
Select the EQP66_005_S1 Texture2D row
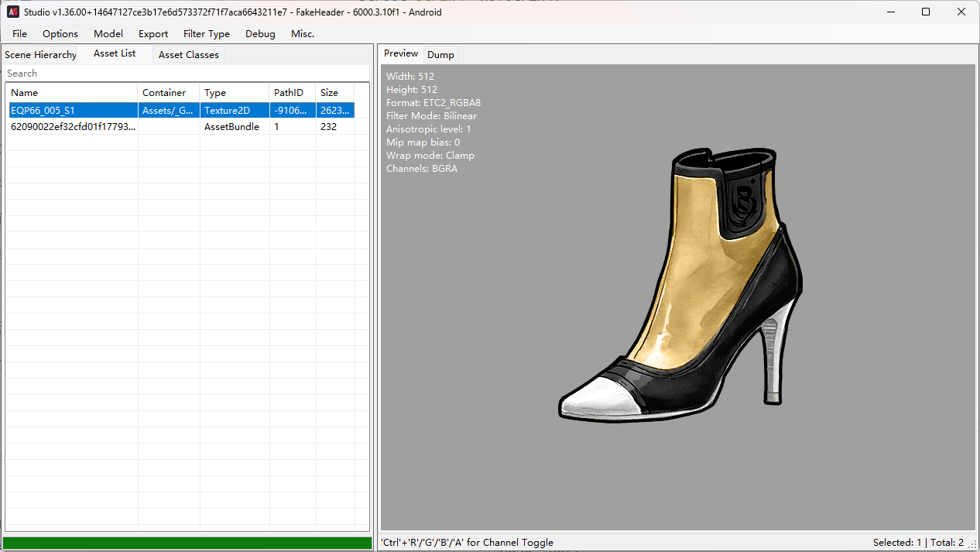click(181, 110)
